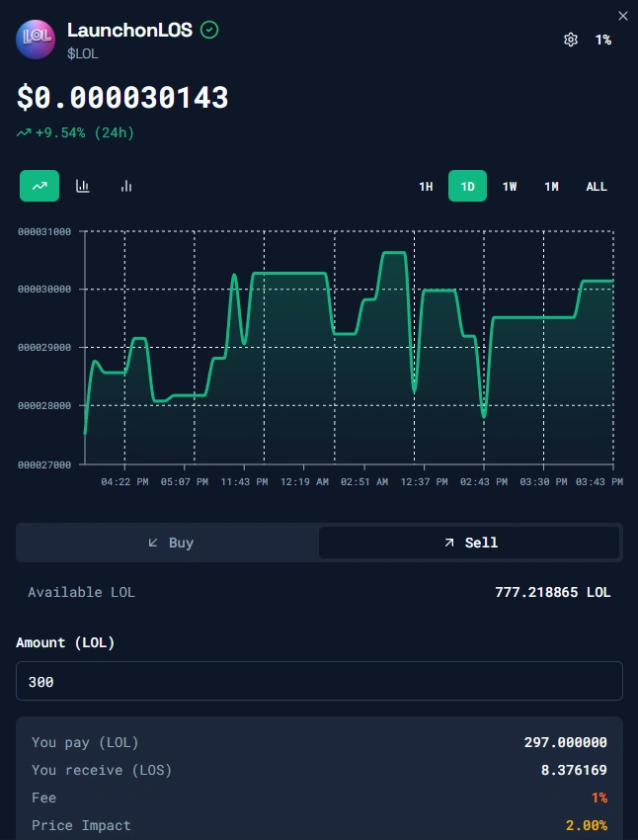Switch to the volume bar chart icon
The height and width of the screenshot is (840, 638).
pyautogui.click(x=126, y=186)
